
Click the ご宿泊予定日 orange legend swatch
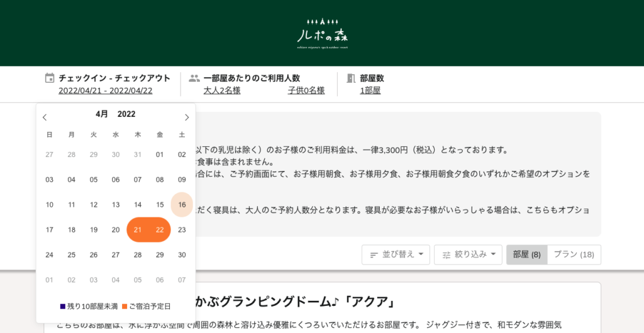click(x=125, y=307)
